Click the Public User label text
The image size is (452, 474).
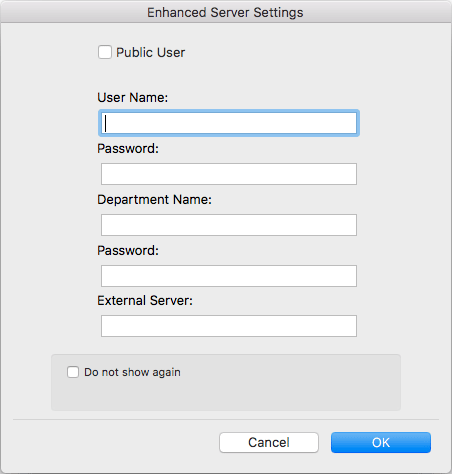pyautogui.click(x=150, y=53)
